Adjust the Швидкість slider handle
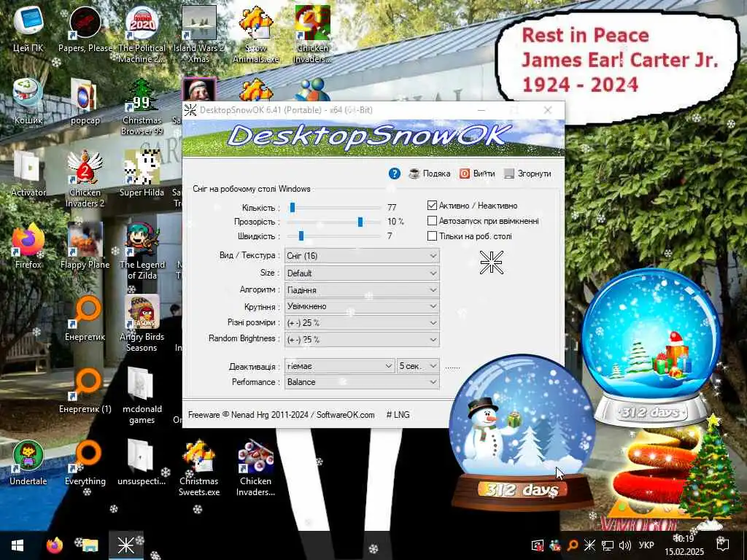747x560 pixels. (301, 236)
